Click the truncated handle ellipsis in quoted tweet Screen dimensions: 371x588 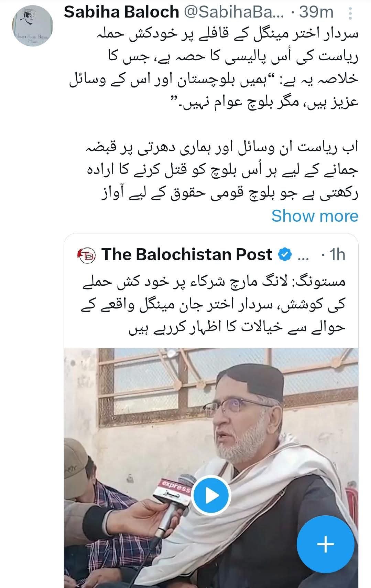pos(302,255)
